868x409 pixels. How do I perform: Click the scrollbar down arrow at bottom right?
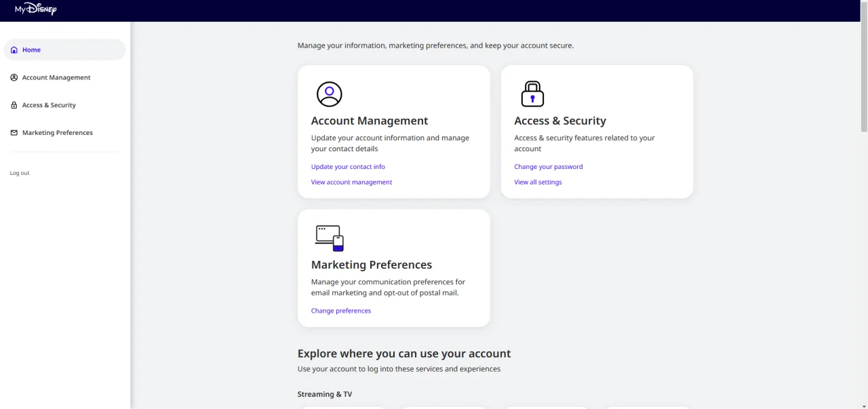(x=864, y=405)
